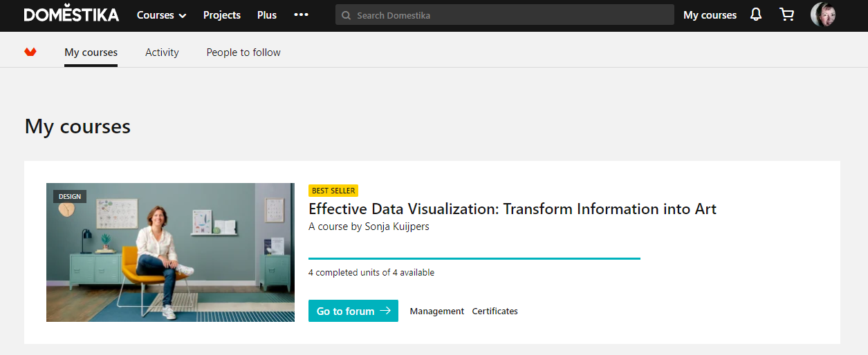Open Effective Data Visualization course title

tap(512, 209)
